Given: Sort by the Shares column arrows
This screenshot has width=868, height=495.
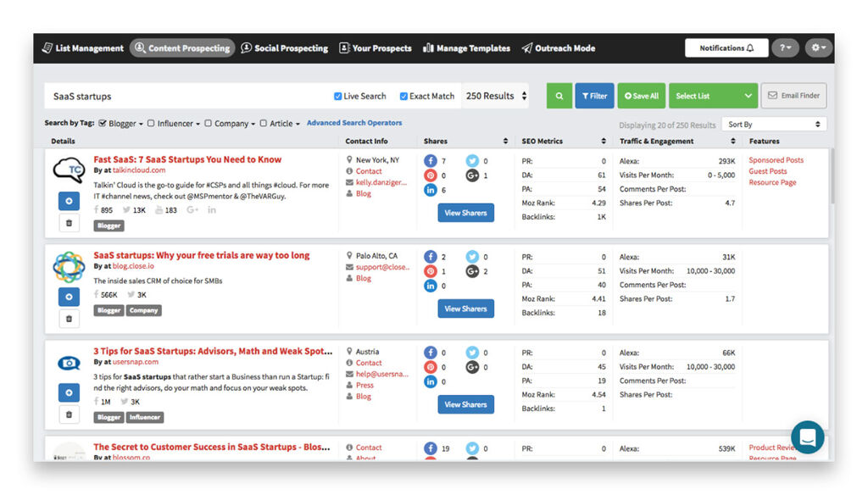Looking at the screenshot, I should pyautogui.click(x=505, y=142).
